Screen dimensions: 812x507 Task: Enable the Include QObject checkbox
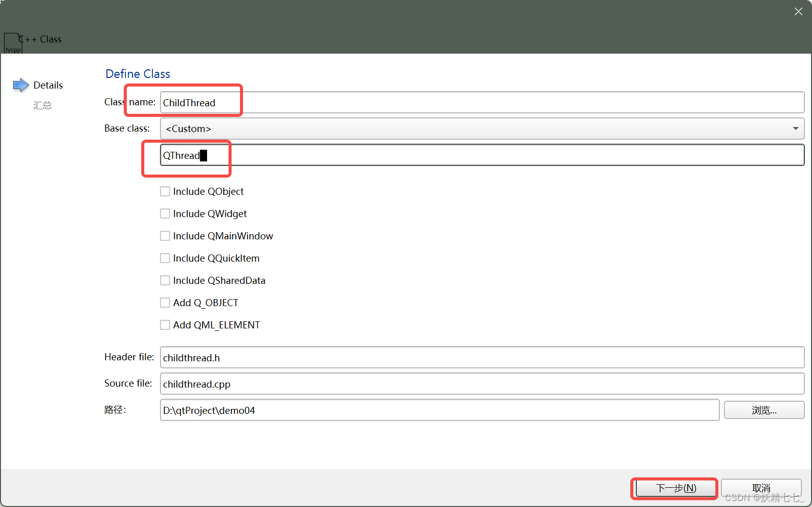point(165,191)
